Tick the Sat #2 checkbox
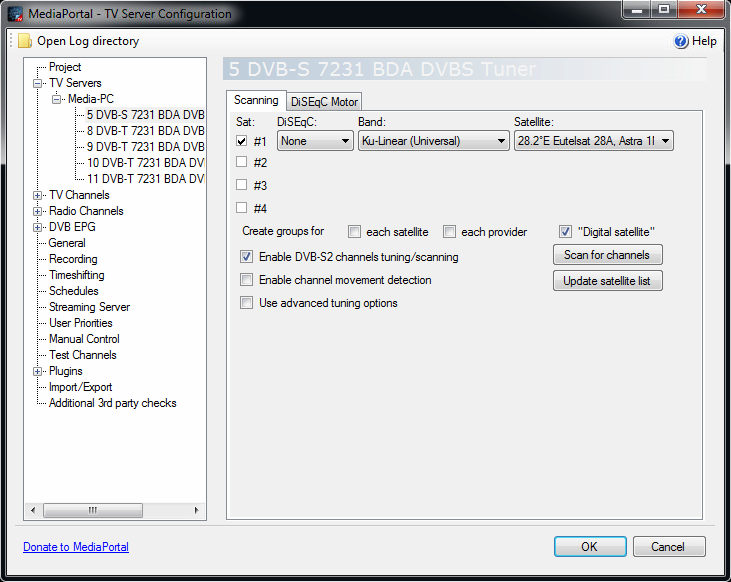Screen dimensions: 731x582 tap(241, 162)
